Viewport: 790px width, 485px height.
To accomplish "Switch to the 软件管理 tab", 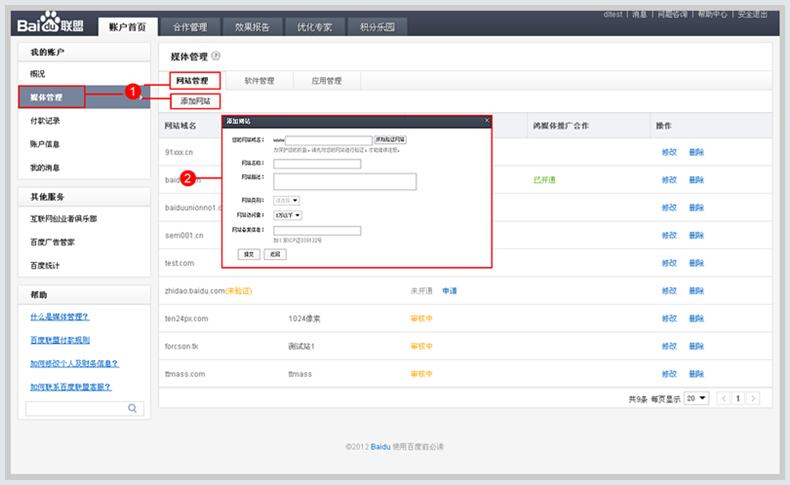I will tap(259, 80).
